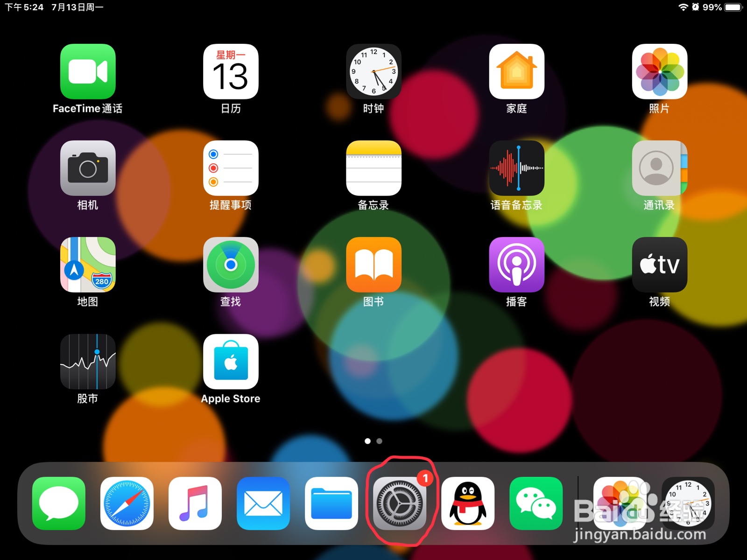Open the 时钟 (Clock) app
Screen dimensions: 747x560
pos(373,72)
